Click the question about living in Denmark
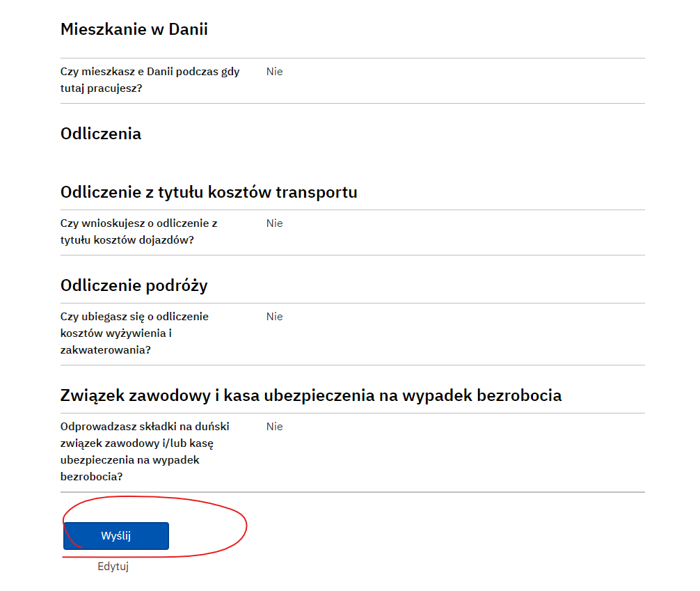The width and height of the screenshot is (700, 591). tap(150, 80)
